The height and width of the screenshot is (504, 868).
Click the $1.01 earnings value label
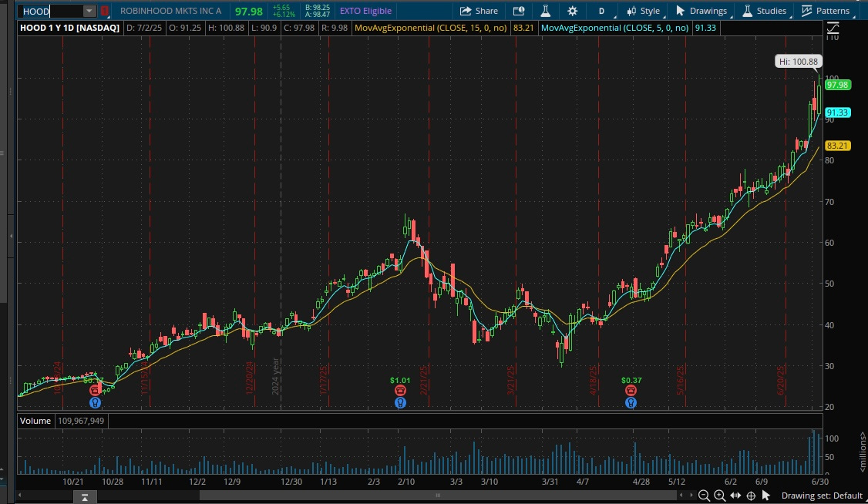[x=400, y=380]
